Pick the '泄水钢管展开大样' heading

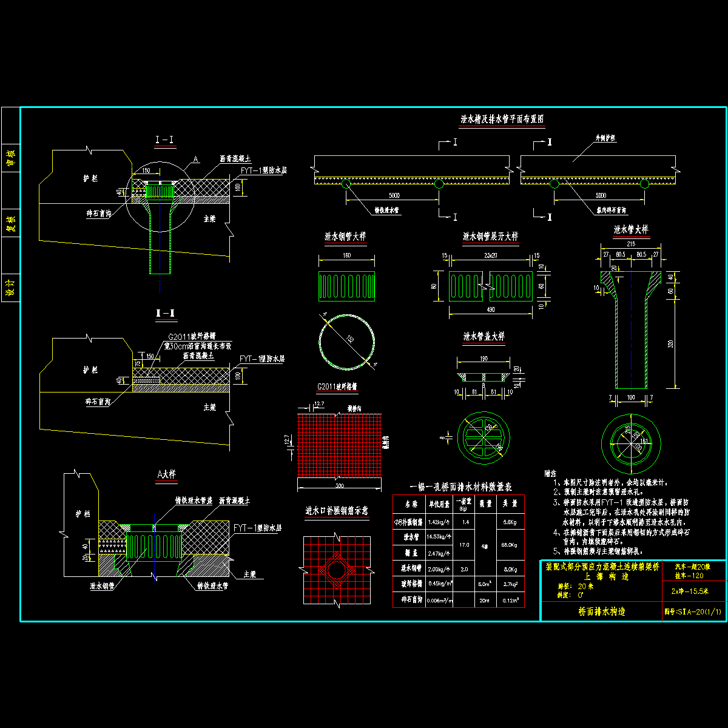(491, 236)
